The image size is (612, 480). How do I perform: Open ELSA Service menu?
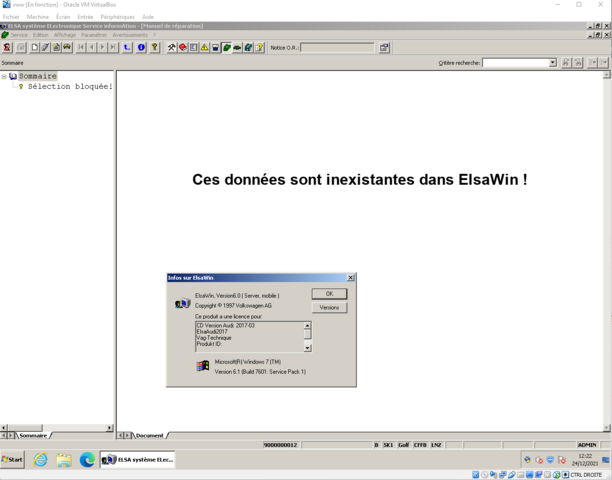pos(19,35)
